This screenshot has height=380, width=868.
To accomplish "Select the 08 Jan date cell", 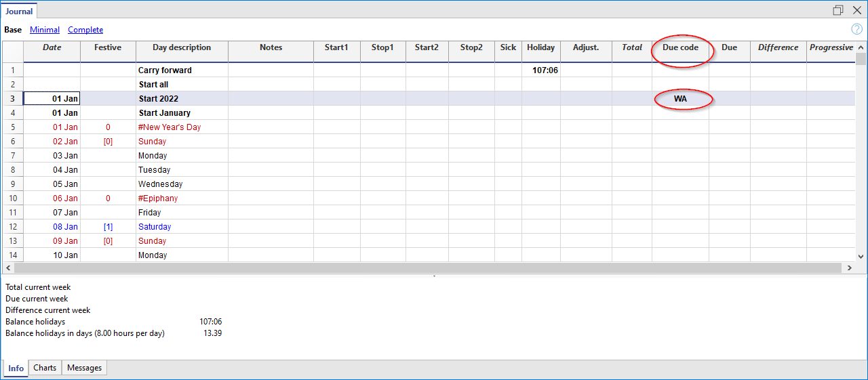I will click(x=52, y=227).
